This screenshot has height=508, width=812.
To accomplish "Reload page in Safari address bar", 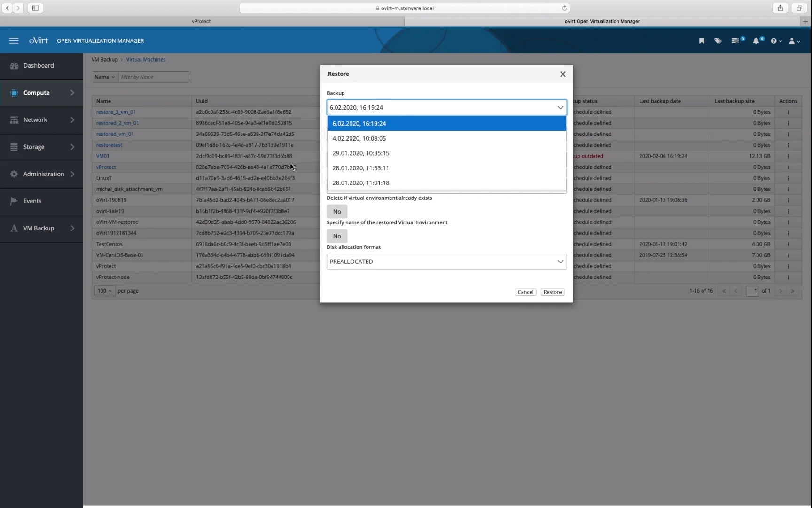I will [x=564, y=8].
